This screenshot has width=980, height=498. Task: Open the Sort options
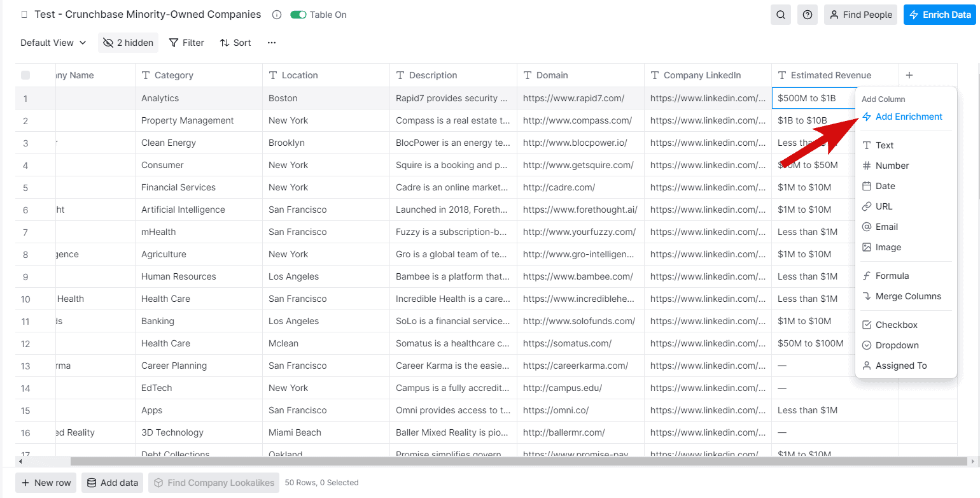(235, 43)
